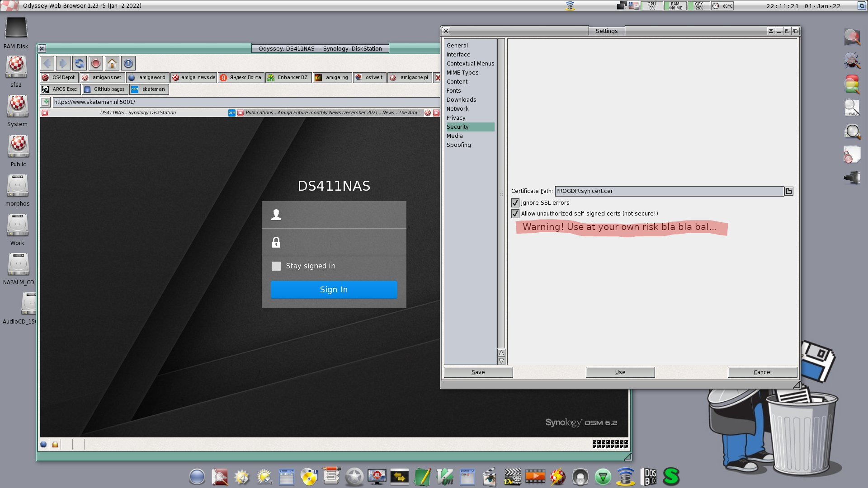Open the amiga-news.de bookmark
Viewport: 868px width, 488px height.
tap(193, 77)
